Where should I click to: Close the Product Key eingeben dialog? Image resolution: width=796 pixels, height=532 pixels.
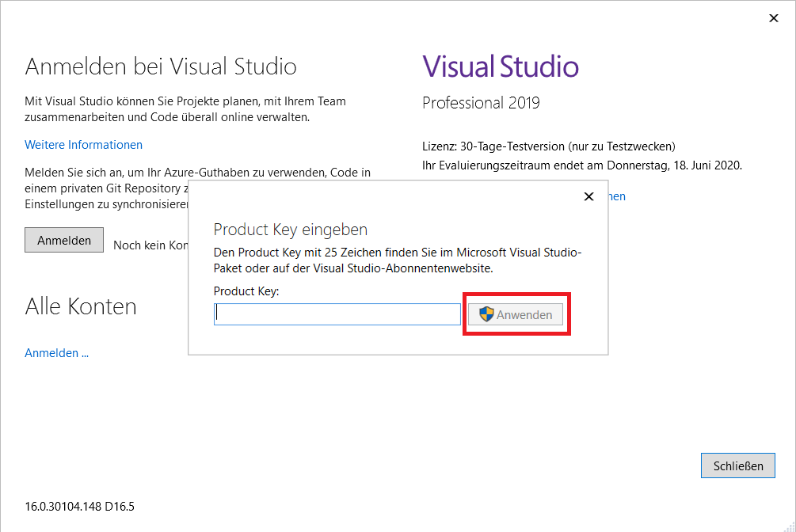(588, 196)
